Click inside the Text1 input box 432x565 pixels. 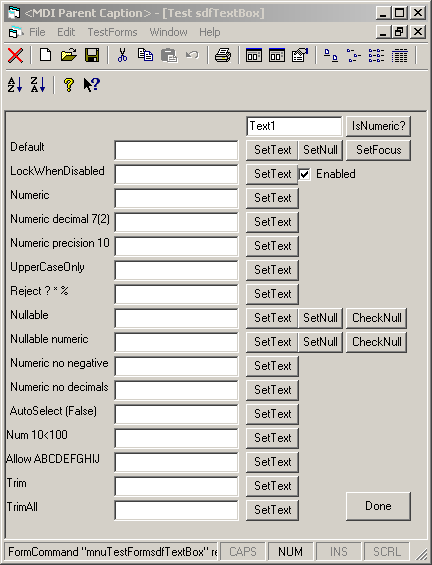[x=294, y=126]
